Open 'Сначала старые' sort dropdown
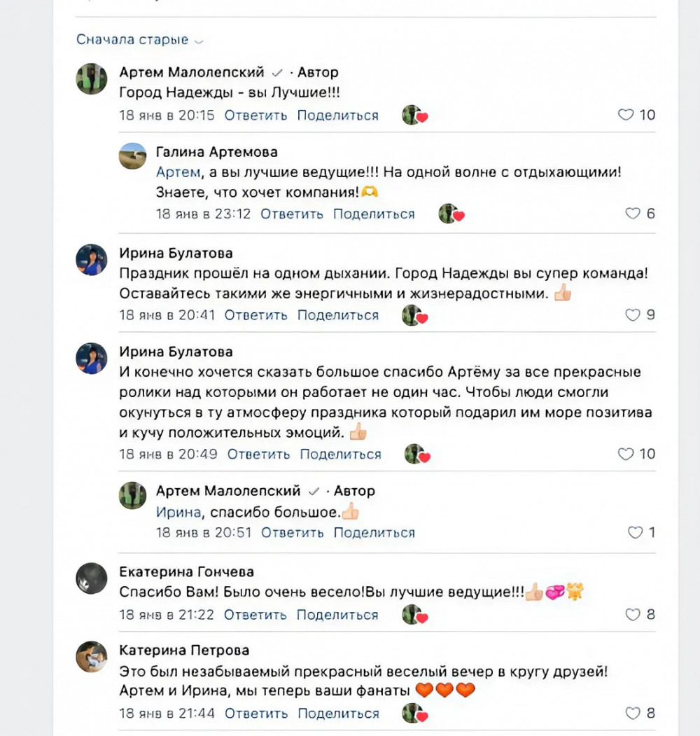Image resolution: width=700 pixels, height=736 pixels. click(x=139, y=40)
